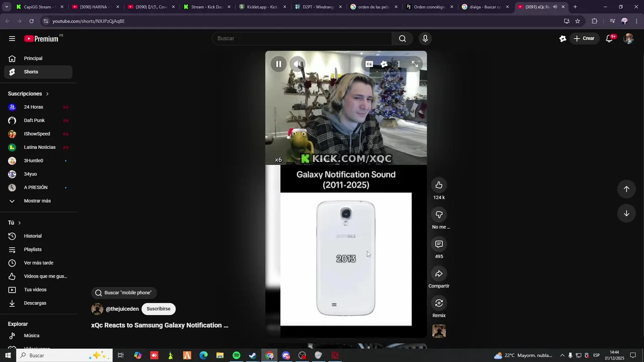Remix this Short

pyautogui.click(x=439, y=303)
